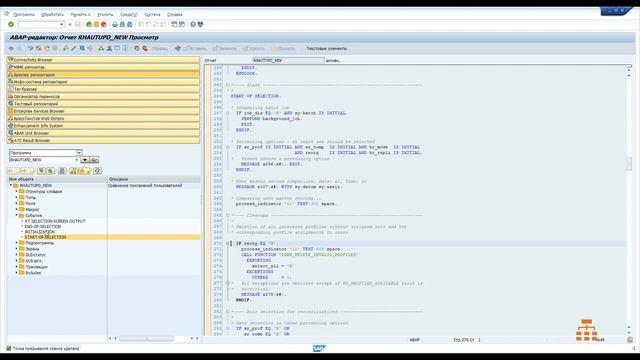Screen dimensions: 640x360
Task: Click the RHAUTUPD_NEW object name field
Action: pos(42,160)
